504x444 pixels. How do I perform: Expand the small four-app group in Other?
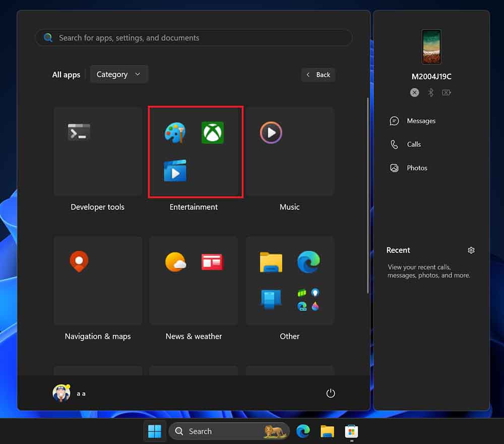point(308,299)
